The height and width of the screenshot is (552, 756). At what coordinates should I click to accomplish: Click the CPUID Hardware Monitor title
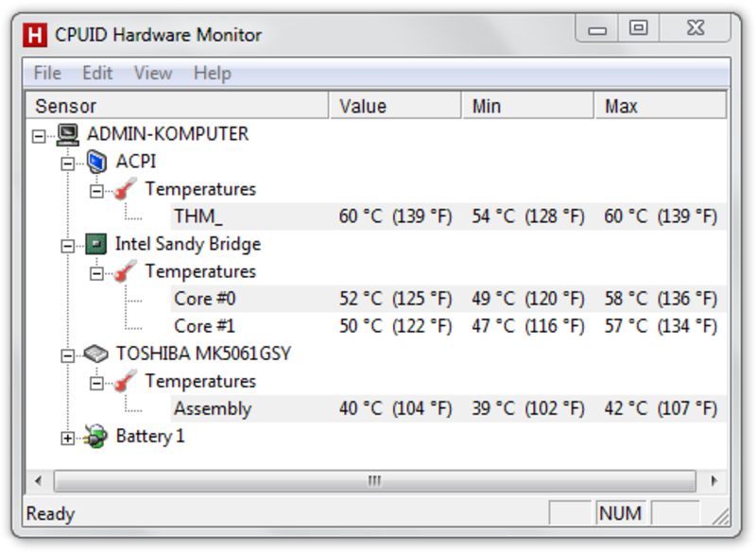[158, 35]
